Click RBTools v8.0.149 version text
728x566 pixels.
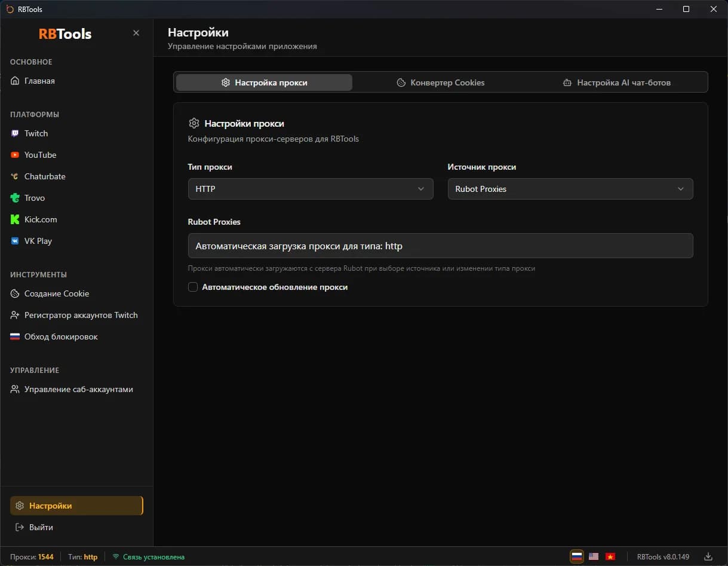coord(663,556)
